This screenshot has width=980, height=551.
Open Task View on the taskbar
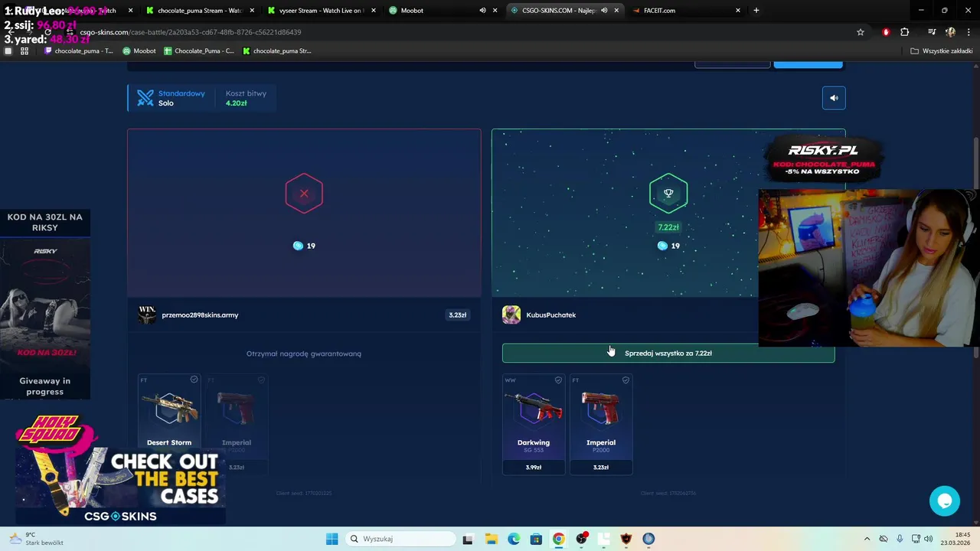click(468, 539)
